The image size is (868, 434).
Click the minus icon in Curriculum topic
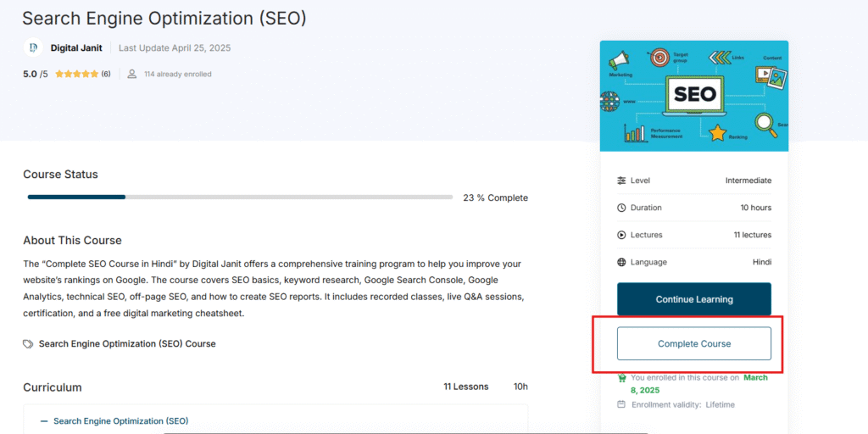coord(44,420)
